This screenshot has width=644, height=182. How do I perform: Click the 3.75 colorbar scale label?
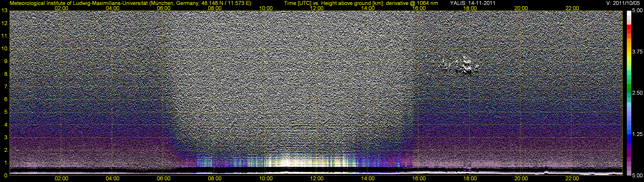[x=637, y=52]
